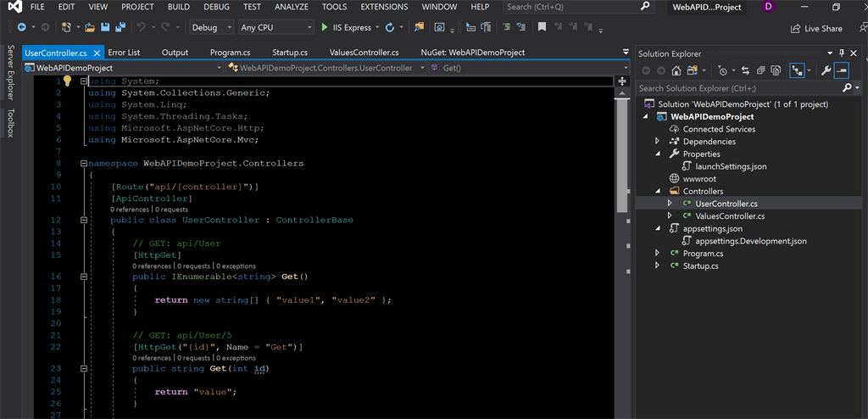The width and height of the screenshot is (868, 419).
Task: Start debugging with the green play icon
Action: 325,27
